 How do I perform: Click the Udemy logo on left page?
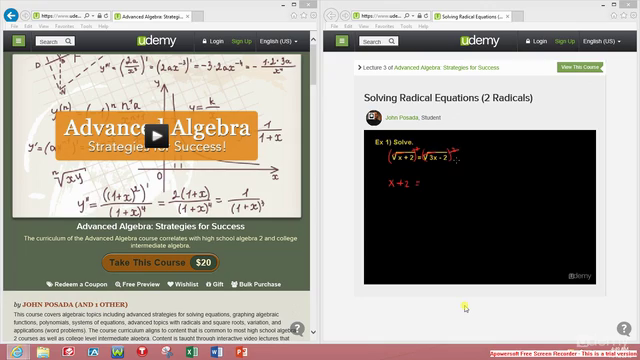click(x=157, y=41)
